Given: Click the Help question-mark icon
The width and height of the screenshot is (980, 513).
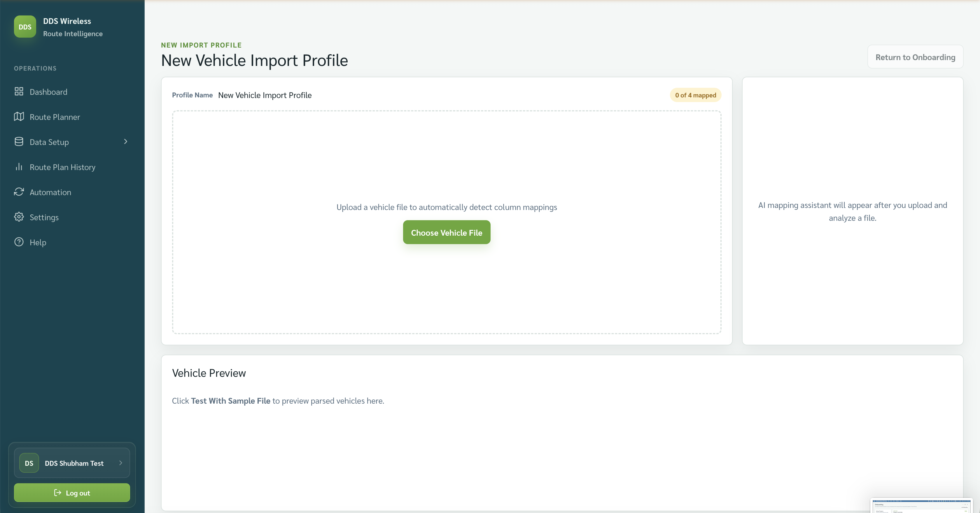Looking at the screenshot, I should pyautogui.click(x=19, y=242).
